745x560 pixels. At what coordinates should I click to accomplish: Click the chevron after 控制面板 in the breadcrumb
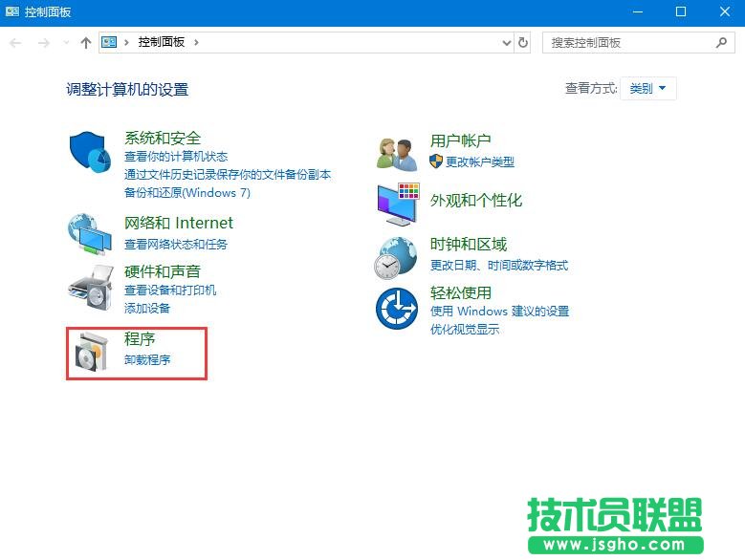pos(196,43)
